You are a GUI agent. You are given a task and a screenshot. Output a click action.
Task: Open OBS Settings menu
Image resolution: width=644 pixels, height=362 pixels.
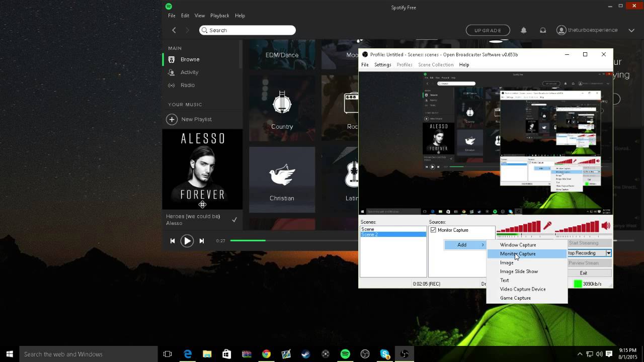pyautogui.click(x=382, y=65)
